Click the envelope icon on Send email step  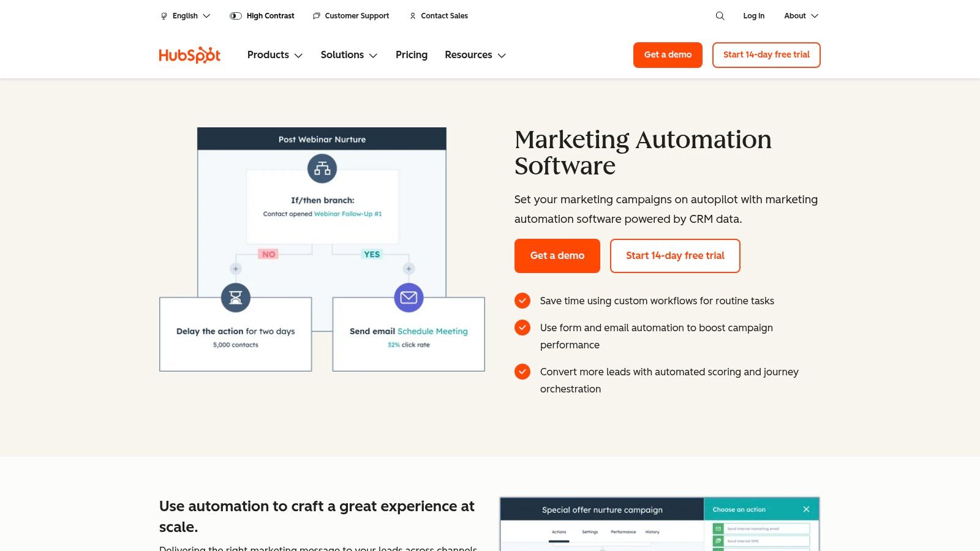click(409, 298)
